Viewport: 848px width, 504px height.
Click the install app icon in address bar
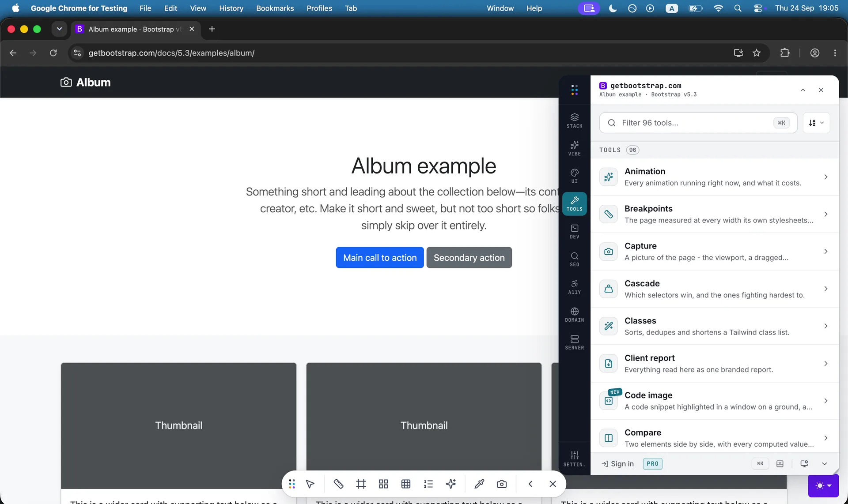[x=738, y=53]
